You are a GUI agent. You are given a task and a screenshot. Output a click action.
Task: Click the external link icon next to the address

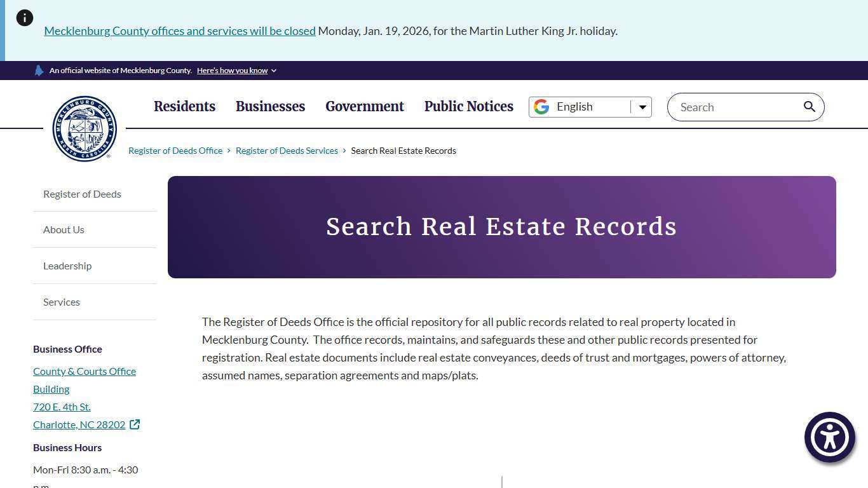[x=134, y=424]
